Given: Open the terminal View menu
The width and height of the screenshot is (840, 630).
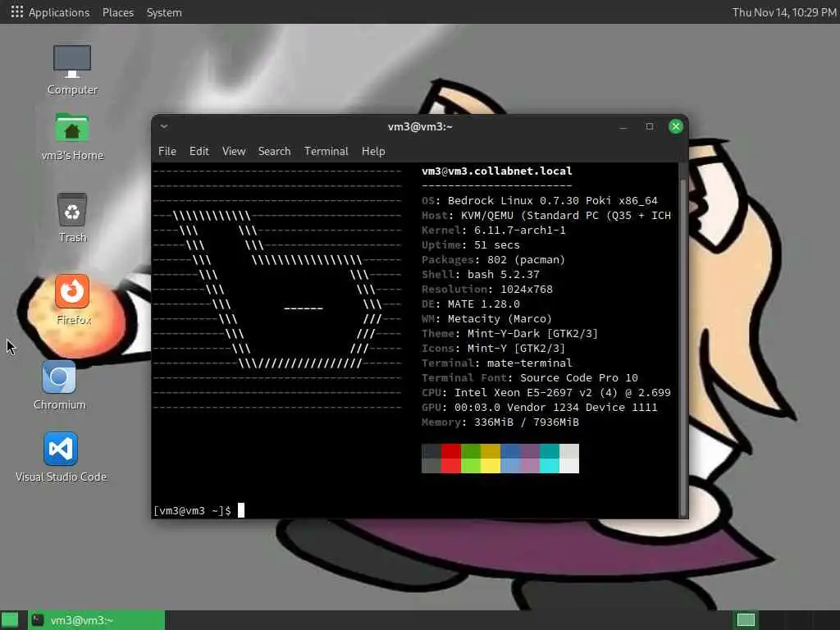Looking at the screenshot, I should tap(234, 151).
